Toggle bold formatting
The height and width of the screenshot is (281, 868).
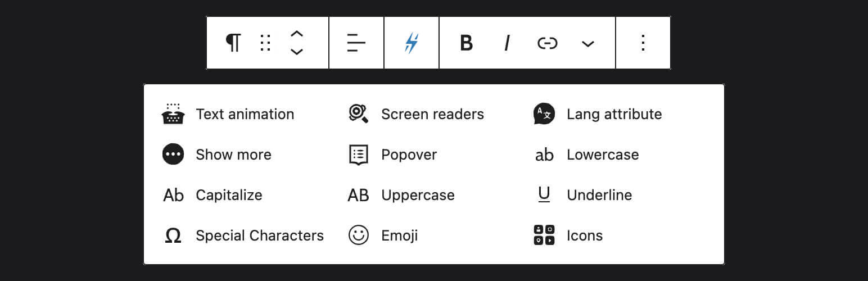466,43
